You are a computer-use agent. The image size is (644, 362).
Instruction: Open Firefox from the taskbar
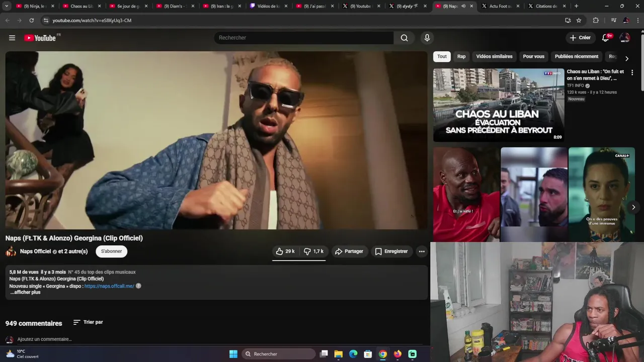[x=397, y=354]
